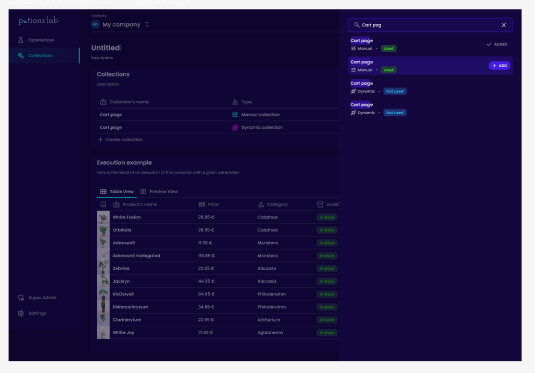Add the highlighted Cart page collection
Image resolution: width=535 pixels, height=373 pixels.
point(500,66)
